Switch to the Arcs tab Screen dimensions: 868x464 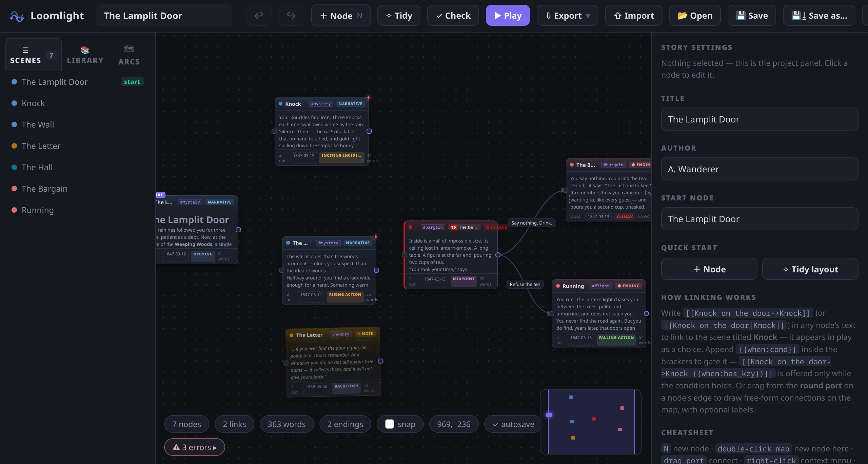click(x=129, y=55)
